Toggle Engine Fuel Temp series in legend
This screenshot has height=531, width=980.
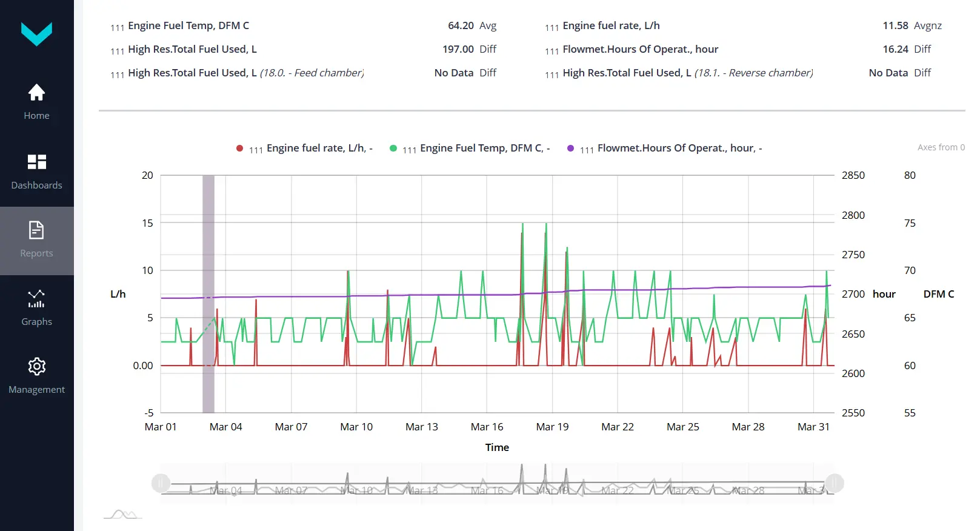pyautogui.click(x=470, y=149)
